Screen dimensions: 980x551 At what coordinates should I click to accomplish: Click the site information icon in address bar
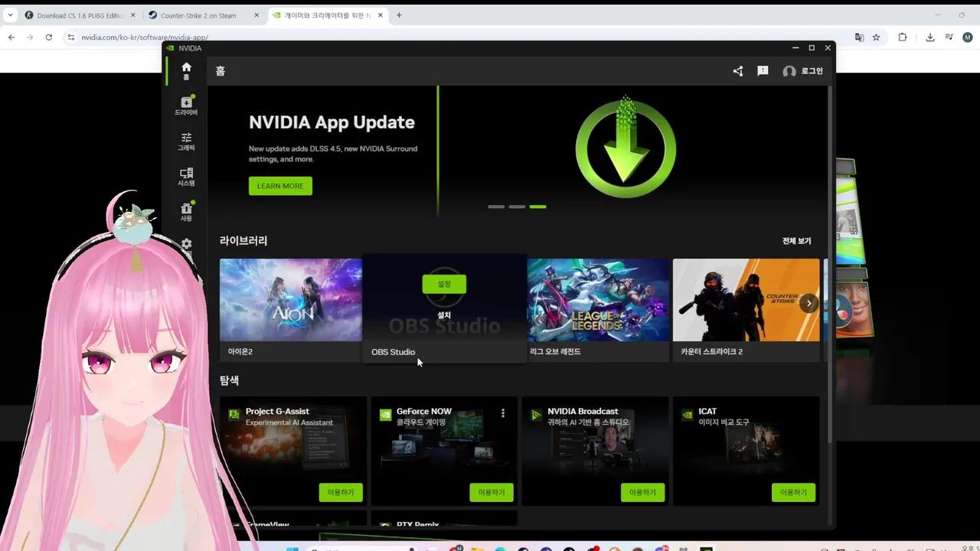click(70, 37)
